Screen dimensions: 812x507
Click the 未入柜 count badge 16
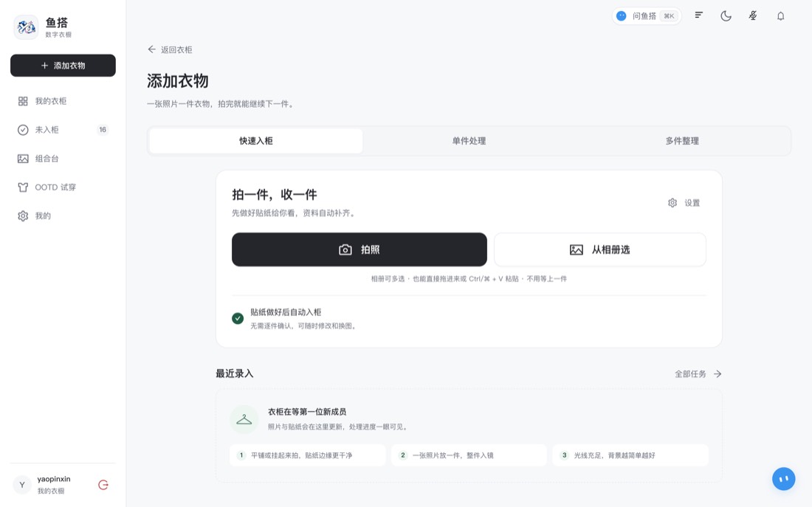pos(103,130)
